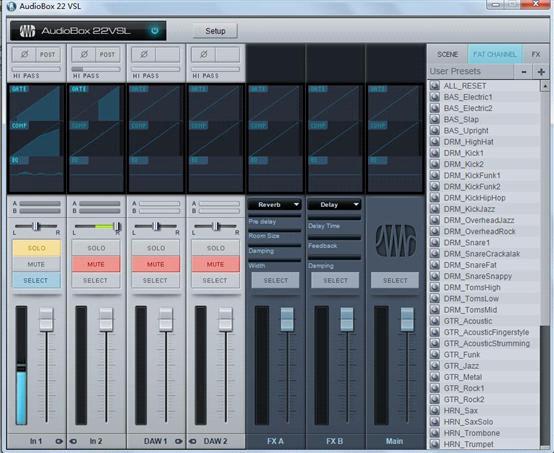
Task: Switch to the SCENE tab
Action: click(447, 54)
